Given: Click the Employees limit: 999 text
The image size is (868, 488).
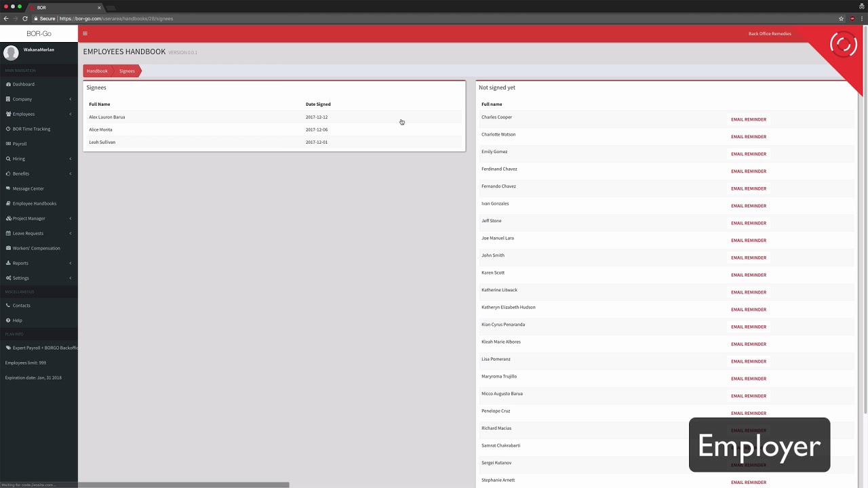Looking at the screenshot, I should [26, 363].
